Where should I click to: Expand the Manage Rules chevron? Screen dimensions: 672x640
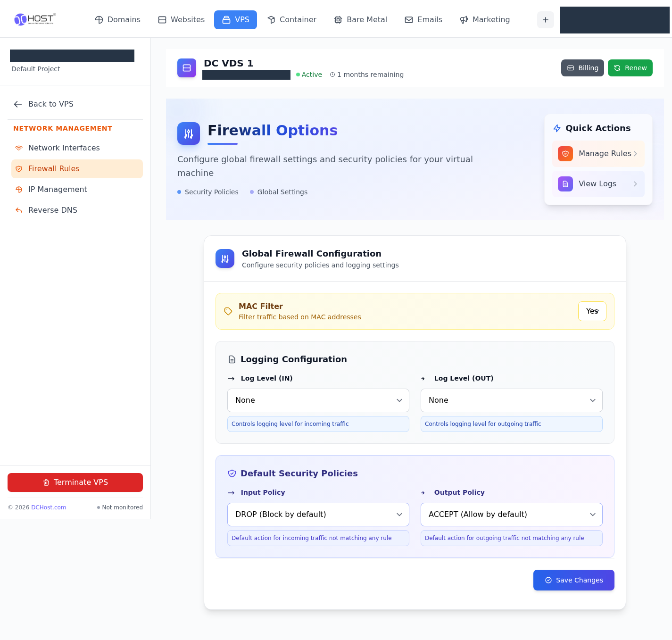pyautogui.click(x=635, y=154)
